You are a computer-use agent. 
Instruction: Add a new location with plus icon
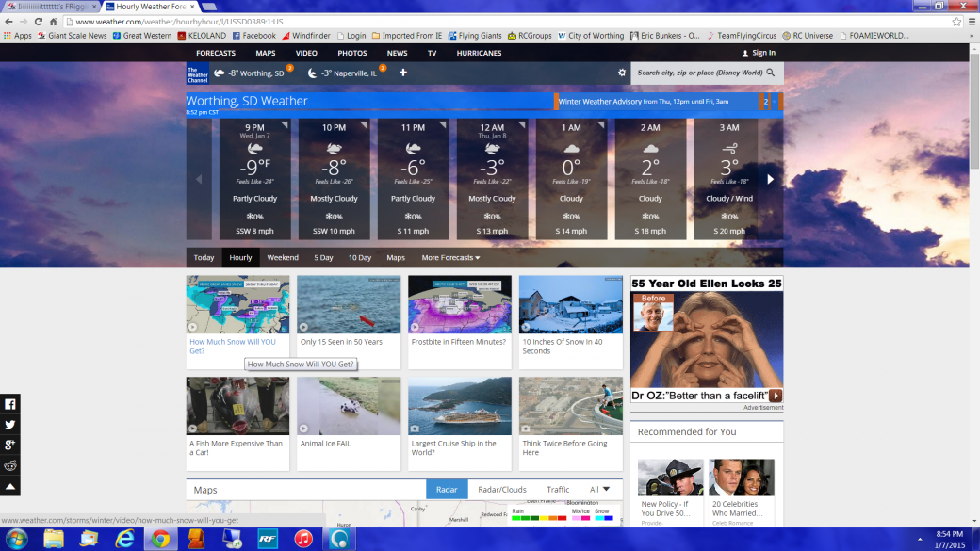(403, 73)
